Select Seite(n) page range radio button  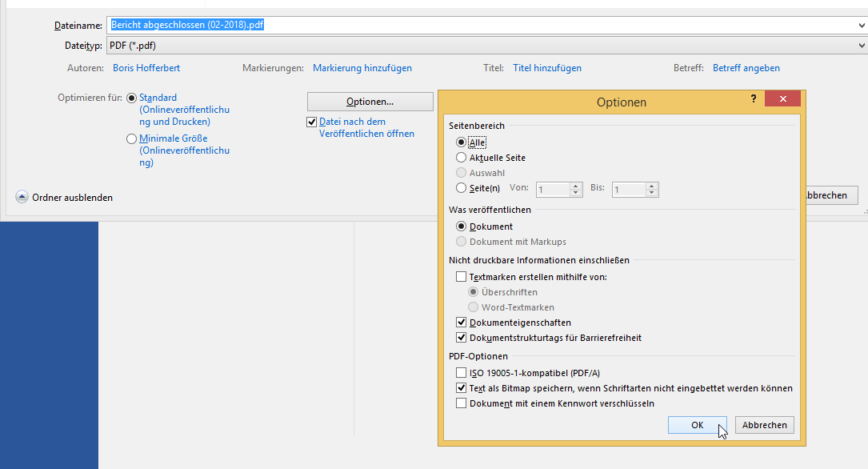(x=461, y=188)
